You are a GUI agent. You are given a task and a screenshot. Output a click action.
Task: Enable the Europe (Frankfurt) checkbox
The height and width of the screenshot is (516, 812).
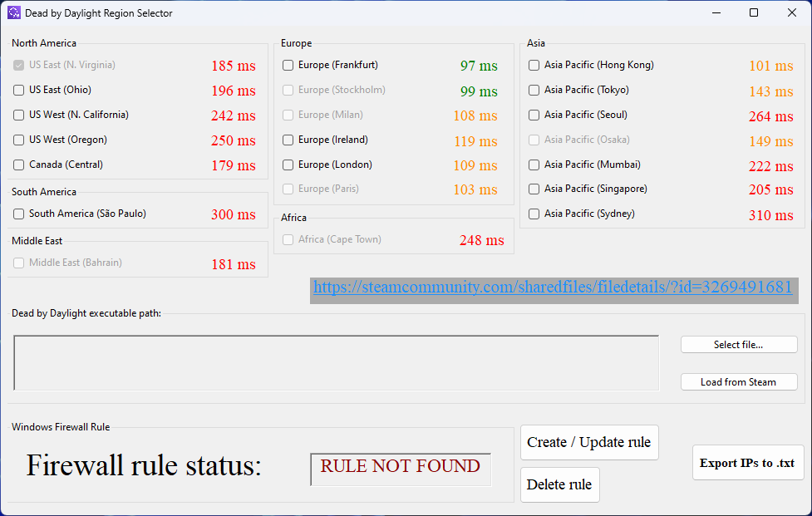288,65
